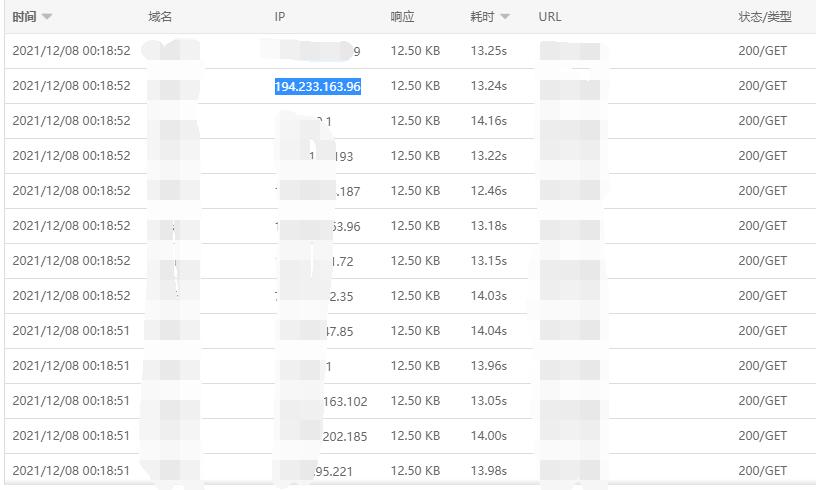The height and width of the screenshot is (490, 816).
Task: Click the IP ending in 202.185
Action: pos(344,436)
